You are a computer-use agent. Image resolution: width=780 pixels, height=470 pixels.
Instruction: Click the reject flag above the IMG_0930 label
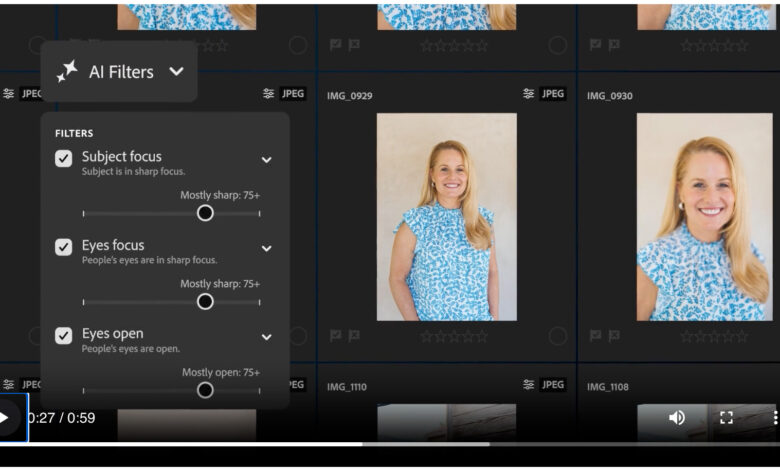[x=614, y=45]
